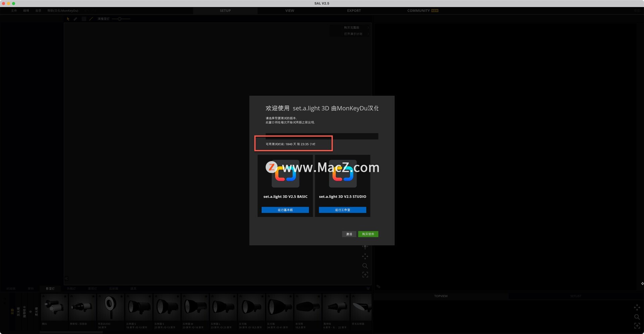Switch to the SETUP tab
644x334 pixels.
(x=225, y=11)
